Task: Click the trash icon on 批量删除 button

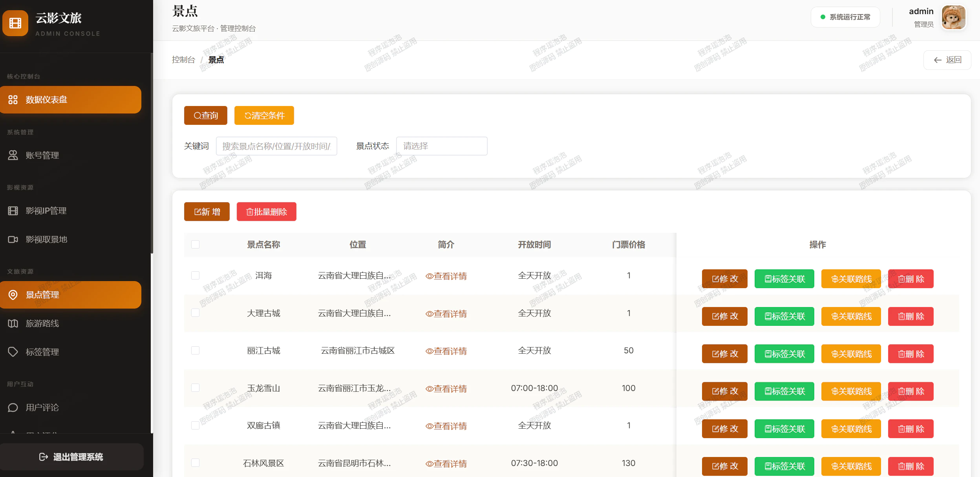Action: coord(250,212)
